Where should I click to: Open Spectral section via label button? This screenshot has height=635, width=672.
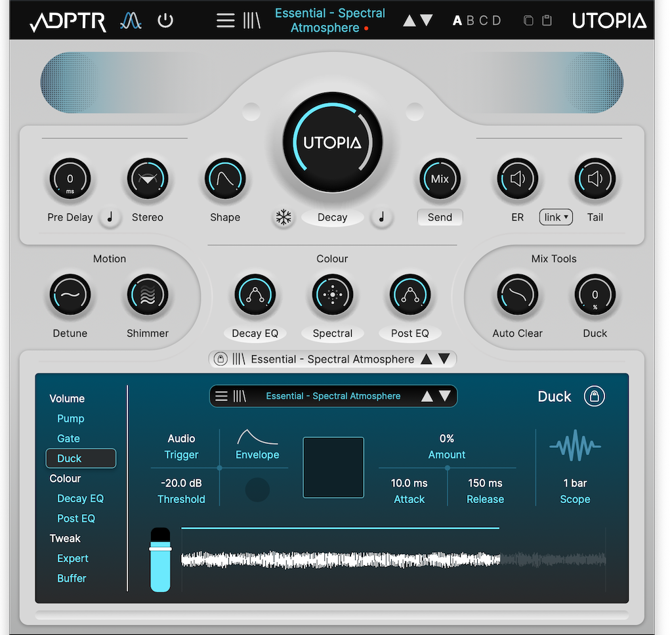pos(333,334)
